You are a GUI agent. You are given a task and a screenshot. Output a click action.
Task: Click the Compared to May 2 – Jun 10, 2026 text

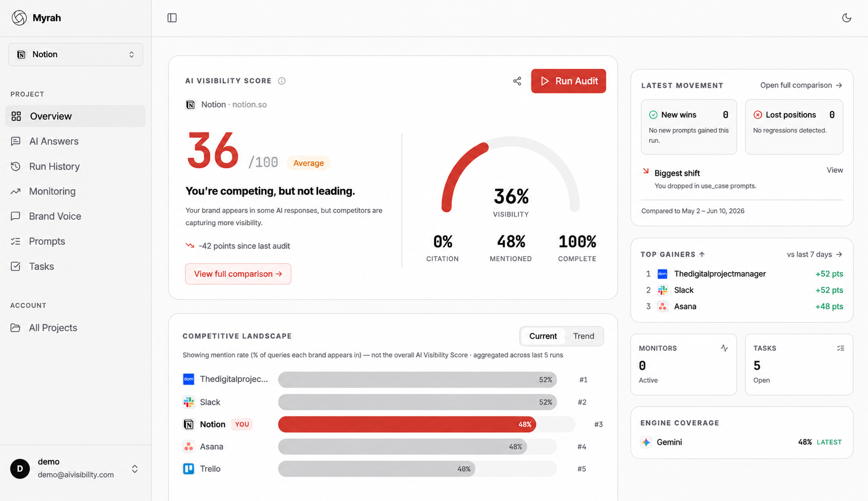pos(693,211)
